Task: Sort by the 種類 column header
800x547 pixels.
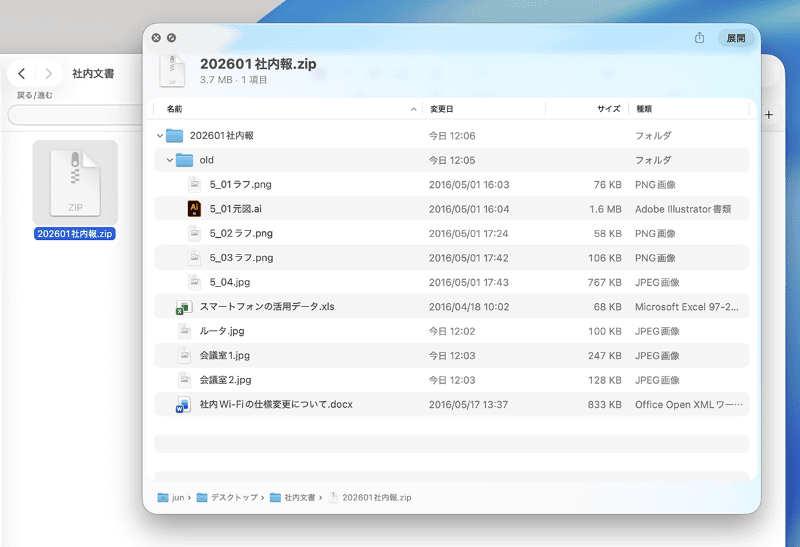Action: pos(644,109)
